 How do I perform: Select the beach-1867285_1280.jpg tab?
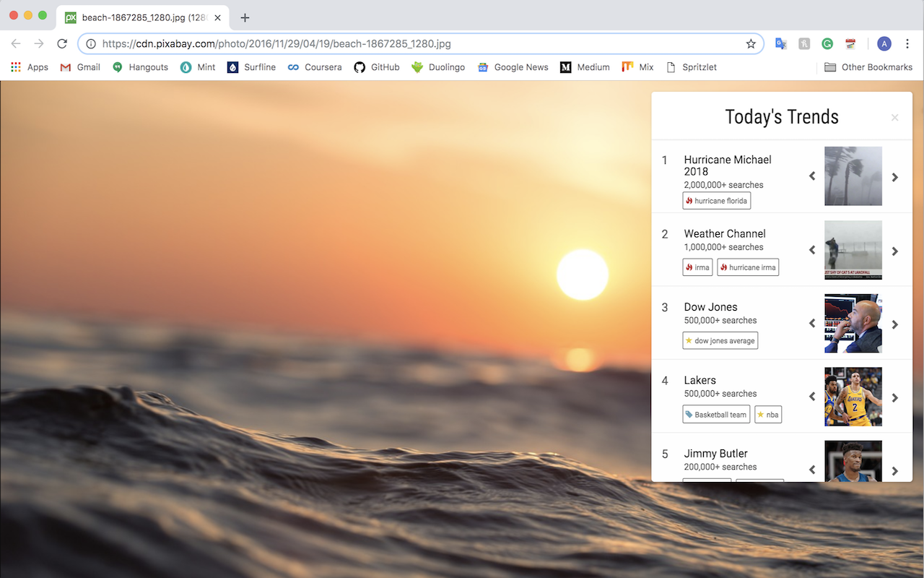(x=143, y=17)
